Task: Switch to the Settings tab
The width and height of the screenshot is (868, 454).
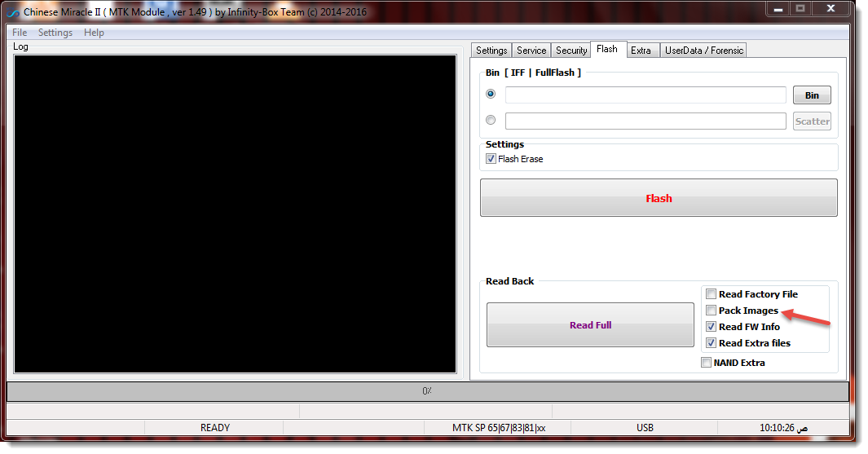Action: click(491, 51)
